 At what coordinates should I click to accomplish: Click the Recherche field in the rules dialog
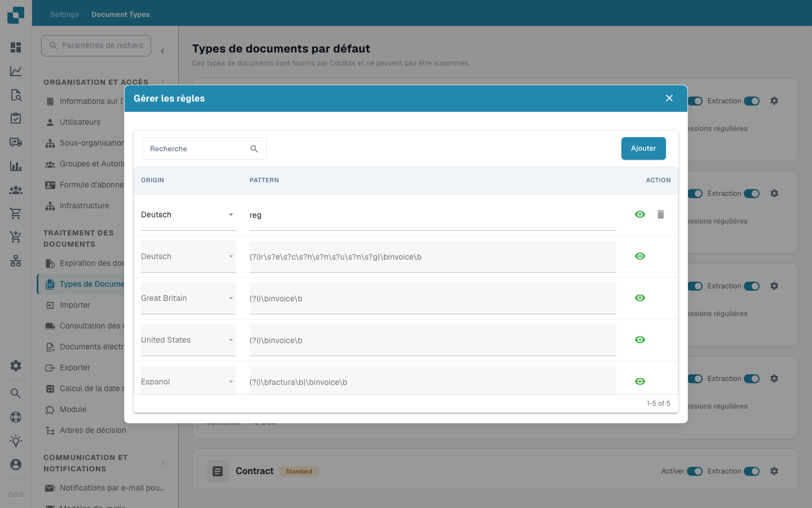pyautogui.click(x=204, y=148)
